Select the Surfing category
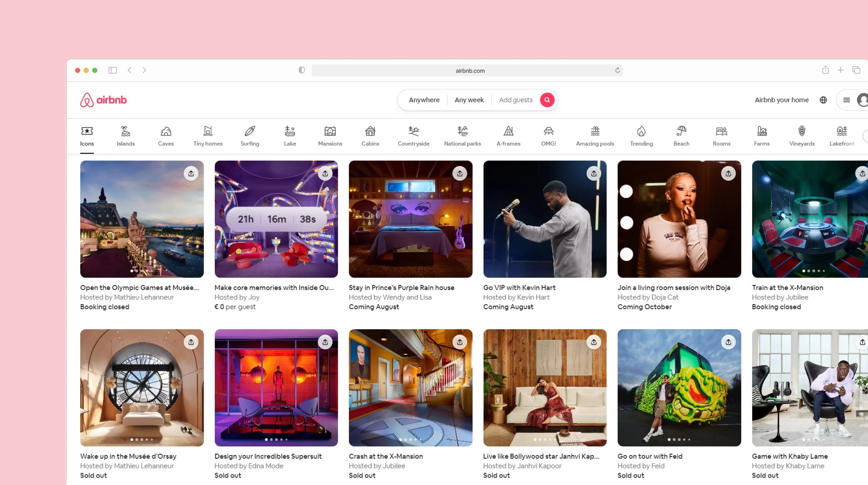This screenshot has height=485, width=868. click(250, 136)
